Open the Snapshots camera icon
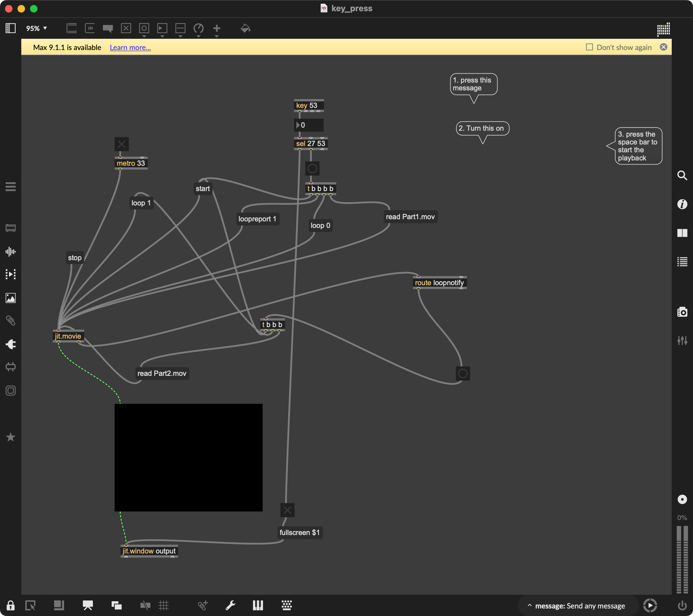 point(682,312)
